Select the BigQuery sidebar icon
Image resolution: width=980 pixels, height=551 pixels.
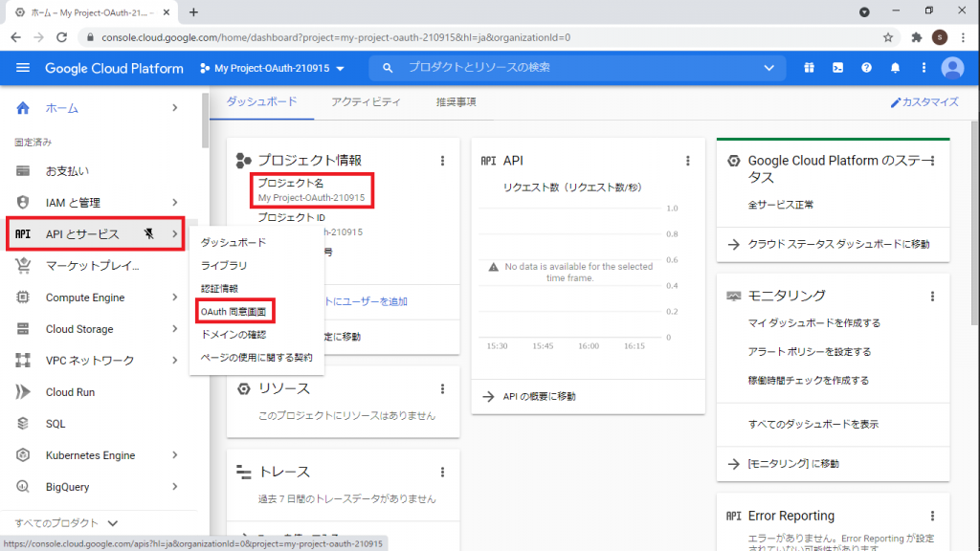pos(21,487)
